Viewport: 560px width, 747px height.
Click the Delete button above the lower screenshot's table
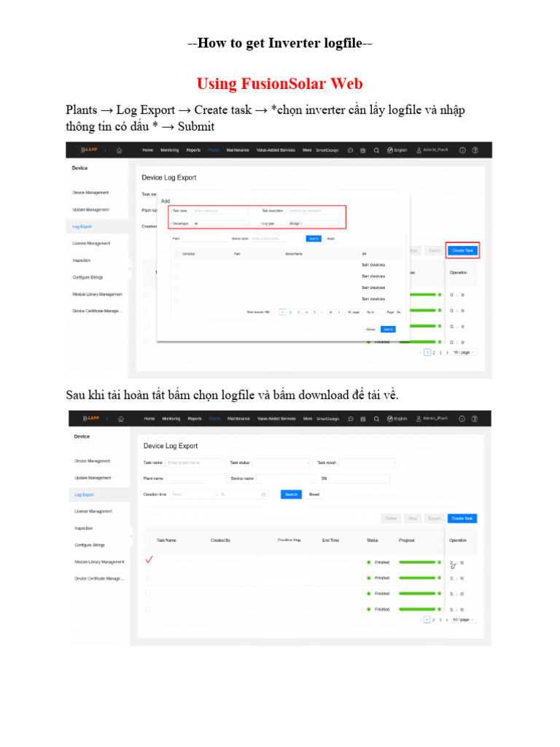click(391, 519)
